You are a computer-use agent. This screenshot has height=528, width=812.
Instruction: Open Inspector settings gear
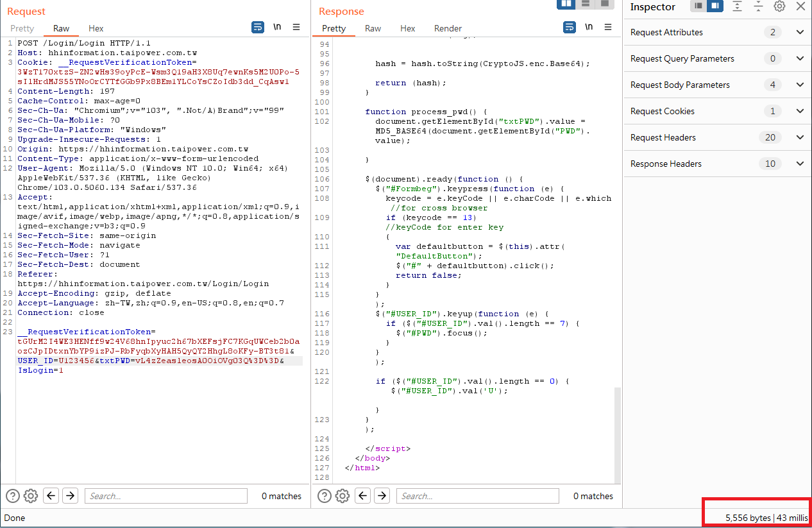[x=779, y=6]
